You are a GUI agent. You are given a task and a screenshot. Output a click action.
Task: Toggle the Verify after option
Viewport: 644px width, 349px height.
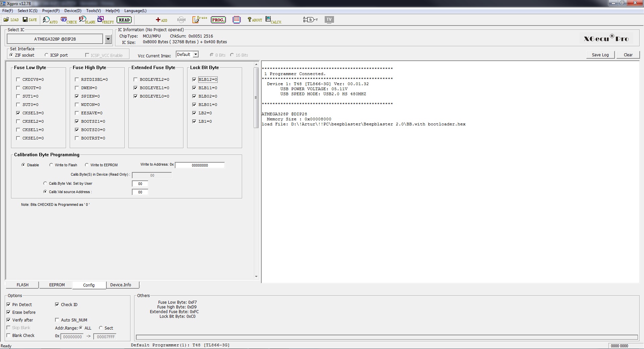pos(8,320)
